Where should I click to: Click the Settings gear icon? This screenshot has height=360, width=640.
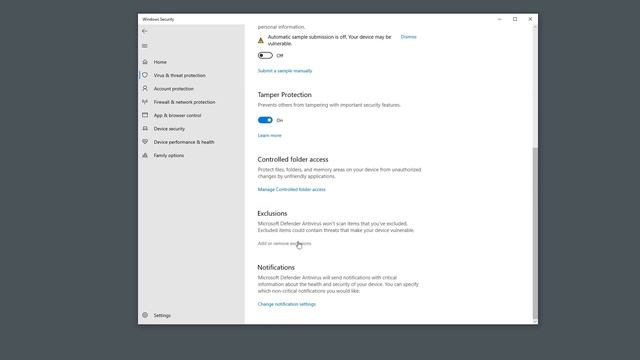click(145, 315)
